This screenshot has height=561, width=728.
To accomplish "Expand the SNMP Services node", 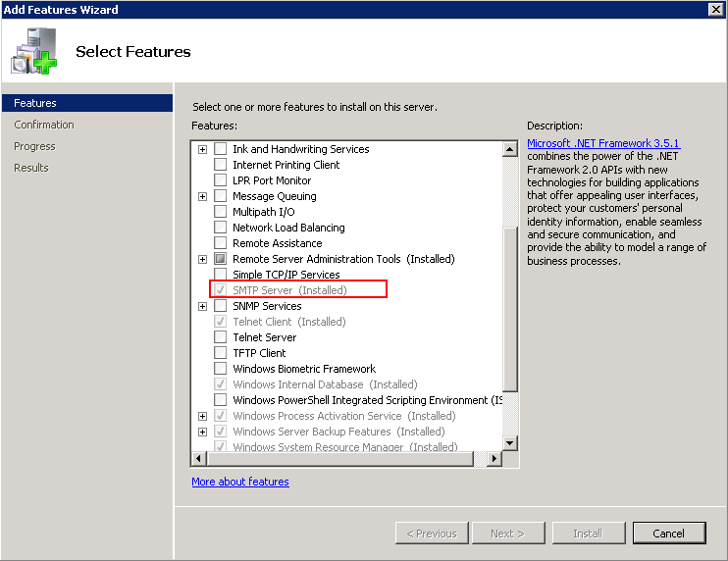I will click(203, 306).
